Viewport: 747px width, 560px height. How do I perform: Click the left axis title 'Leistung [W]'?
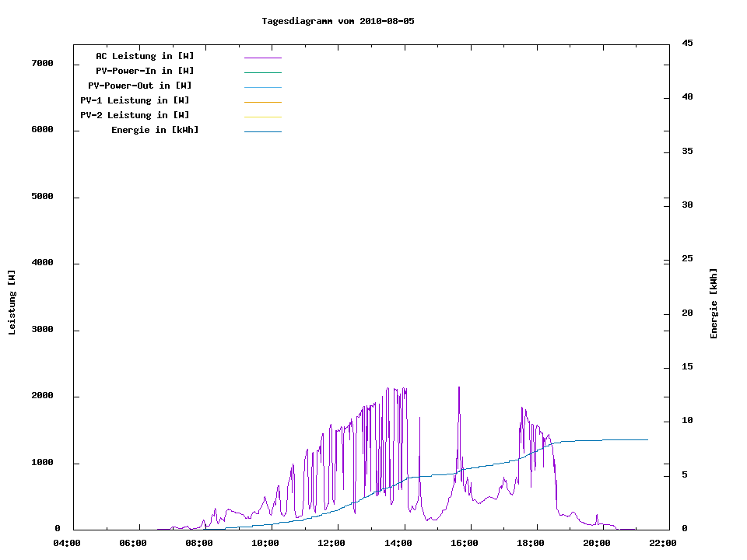12,303
